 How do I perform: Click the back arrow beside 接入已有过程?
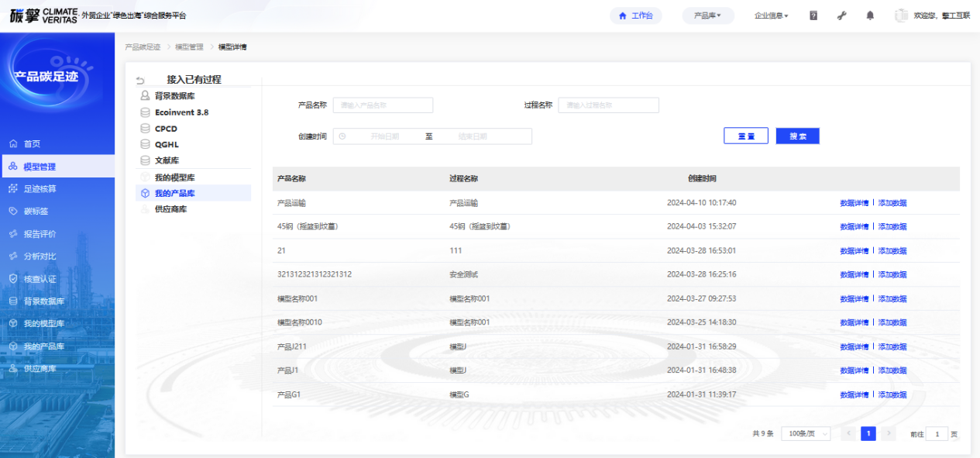pos(140,80)
